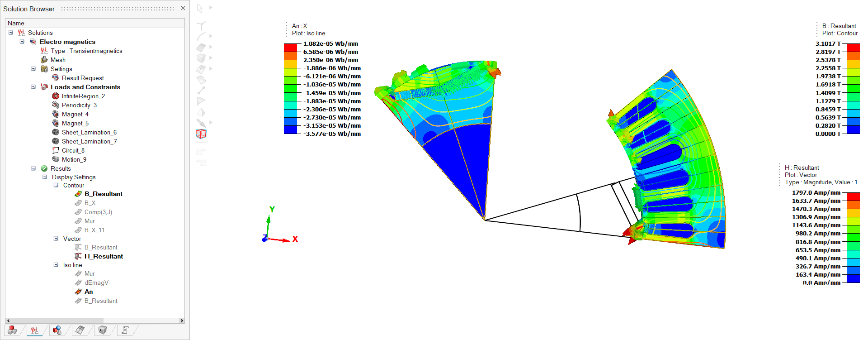Select Comp(3,J) contour result
This screenshot has height=340, width=868.
[98, 212]
